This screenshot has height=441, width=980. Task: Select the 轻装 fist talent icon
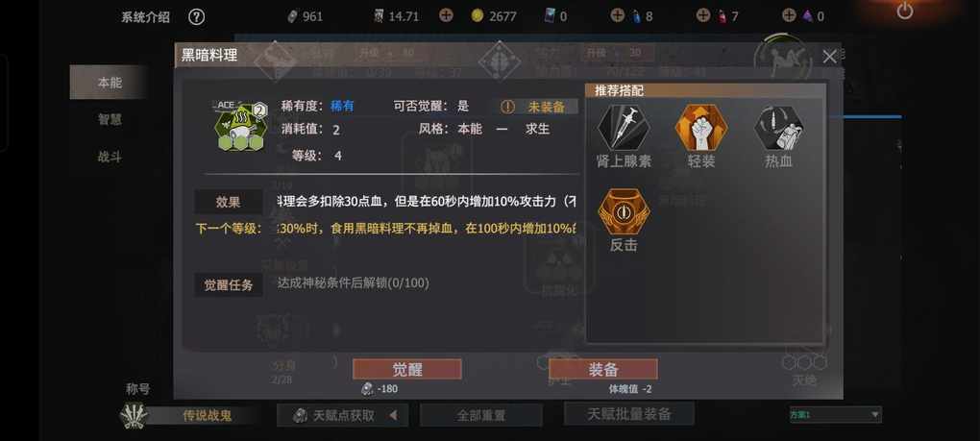coord(700,127)
